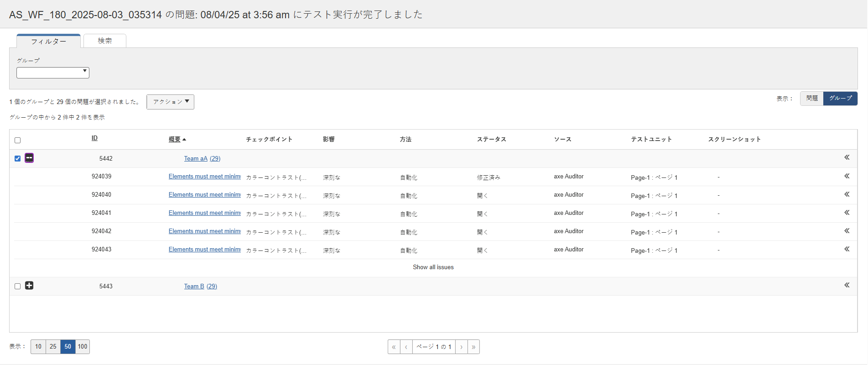Switch view to 問題 display mode
Screen dimensions: 868x365
coord(812,99)
